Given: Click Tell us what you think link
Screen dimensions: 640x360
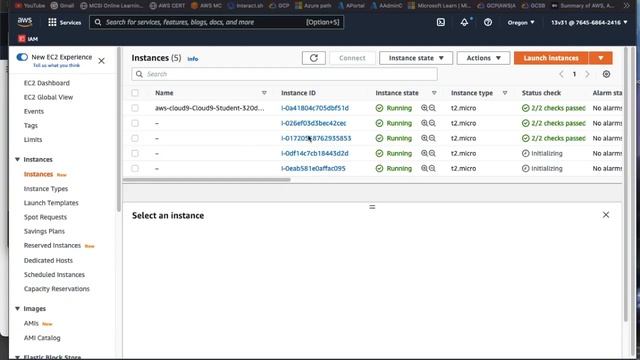Looking at the screenshot, I should 56,65.
